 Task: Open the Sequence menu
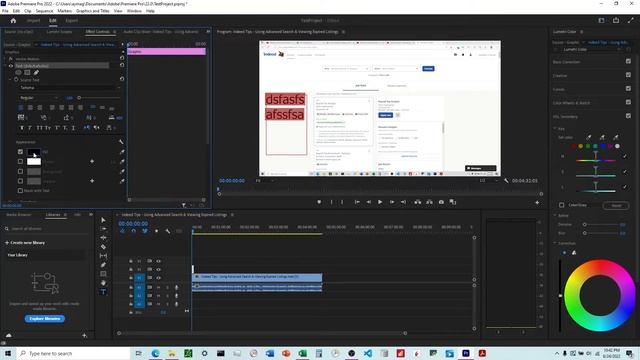tap(44, 11)
